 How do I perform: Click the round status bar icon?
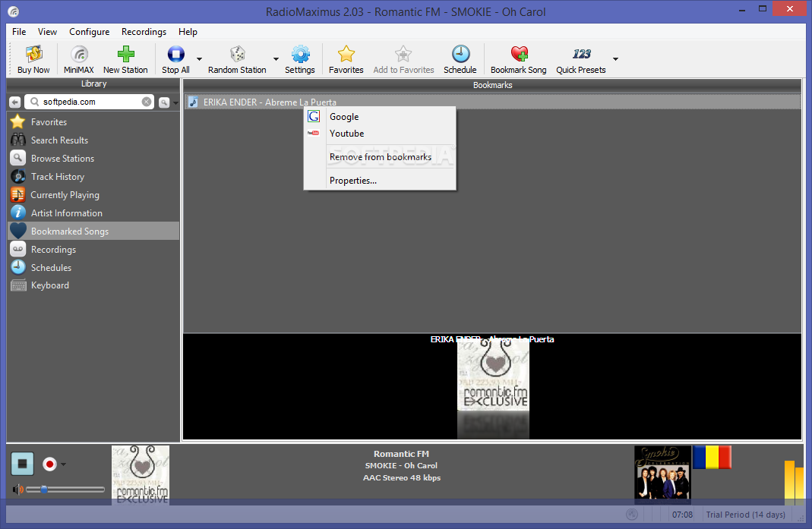[x=632, y=514]
